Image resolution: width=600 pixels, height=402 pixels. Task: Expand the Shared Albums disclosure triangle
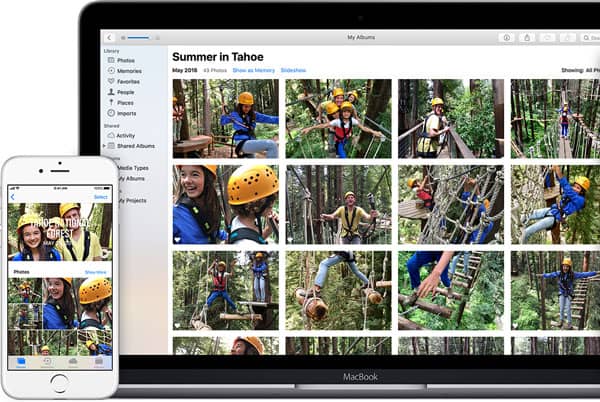click(104, 146)
